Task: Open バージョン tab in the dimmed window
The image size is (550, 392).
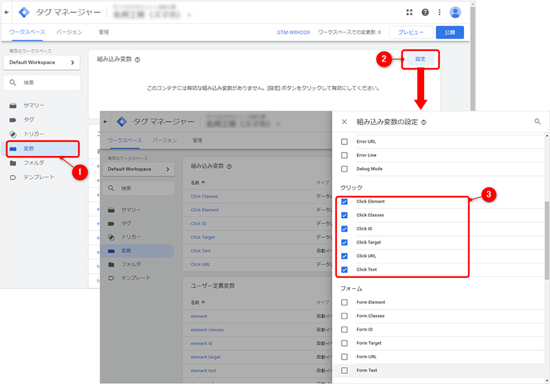Action: pos(164,140)
